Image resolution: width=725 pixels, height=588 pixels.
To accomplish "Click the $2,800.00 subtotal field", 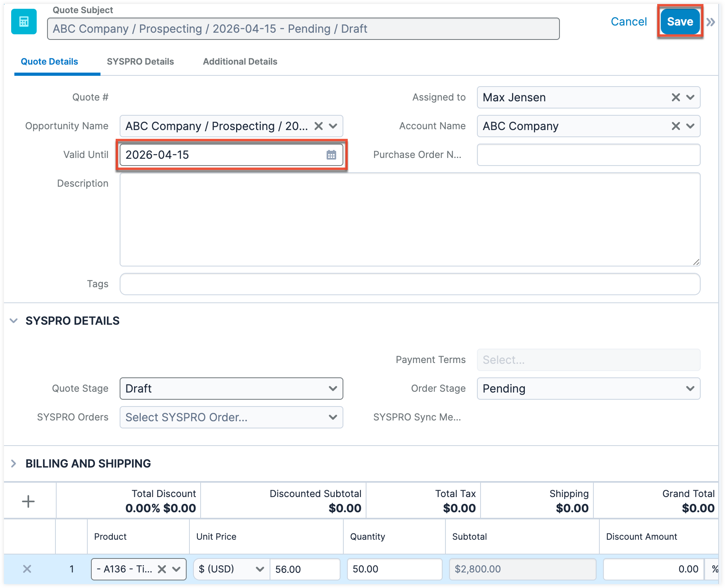I will click(523, 569).
